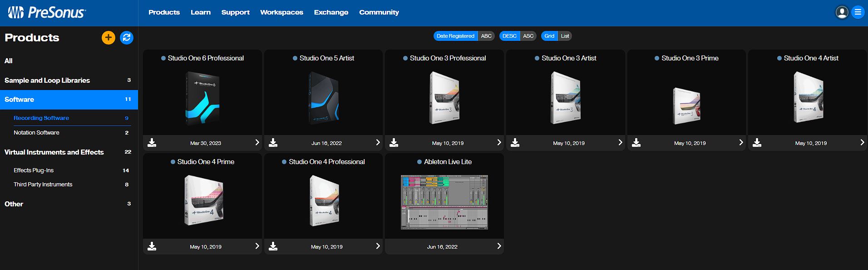The image size is (868, 270).
Task: Select Notation Software subcategory
Action: click(73, 133)
